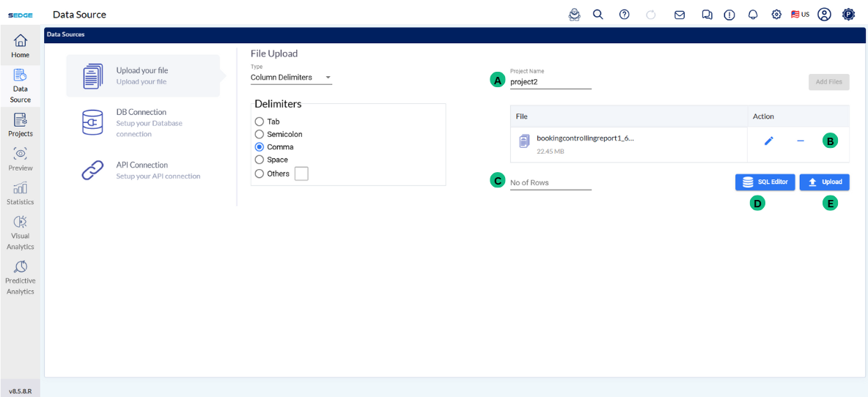
Task: Click the pencil edit icon for file
Action: [x=769, y=141]
